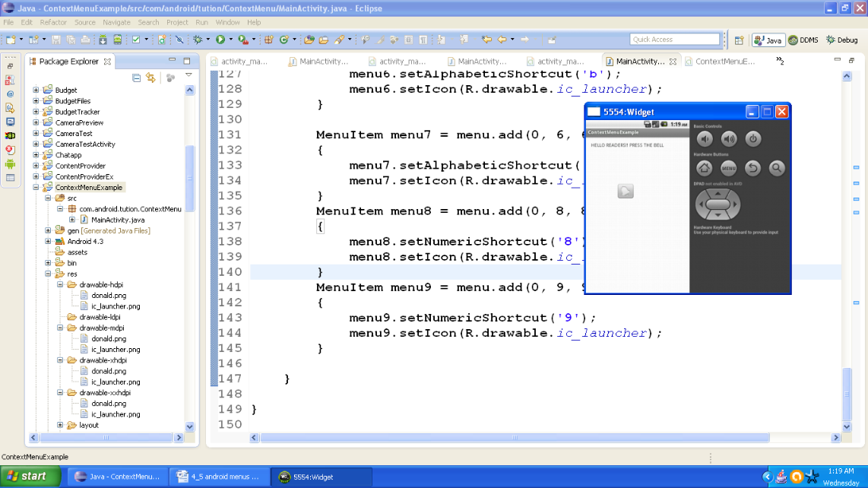Image resolution: width=868 pixels, height=488 pixels.
Task: Expand the layout folder
Action: point(60,426)
